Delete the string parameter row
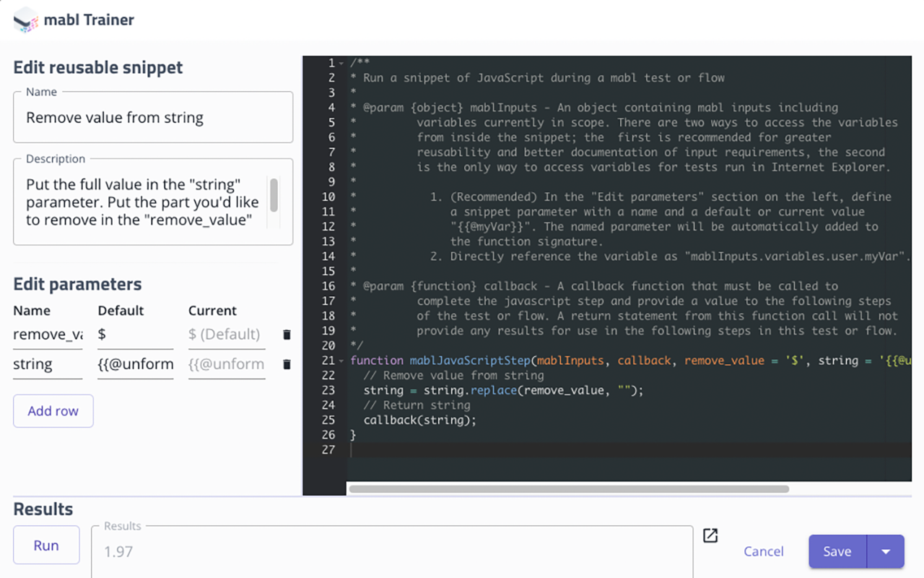Image resolution: width=924 pixels, height=578 pixels. 287,364
